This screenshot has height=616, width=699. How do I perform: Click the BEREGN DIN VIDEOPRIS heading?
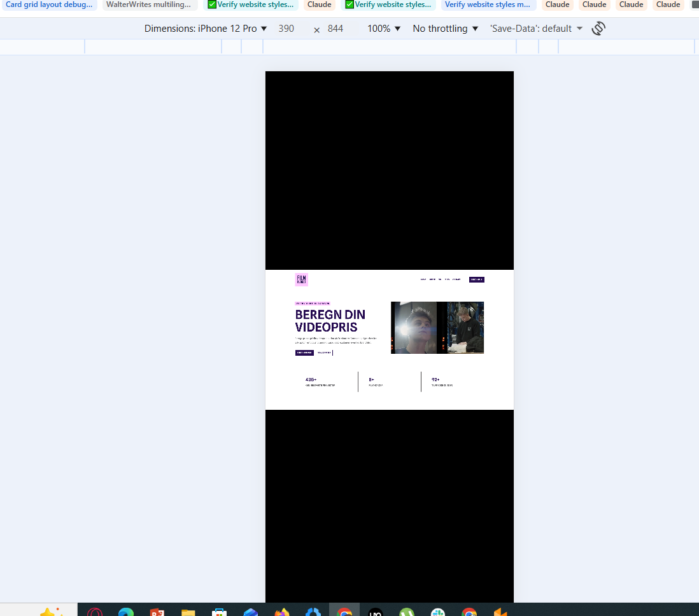(x=330, y=321)
